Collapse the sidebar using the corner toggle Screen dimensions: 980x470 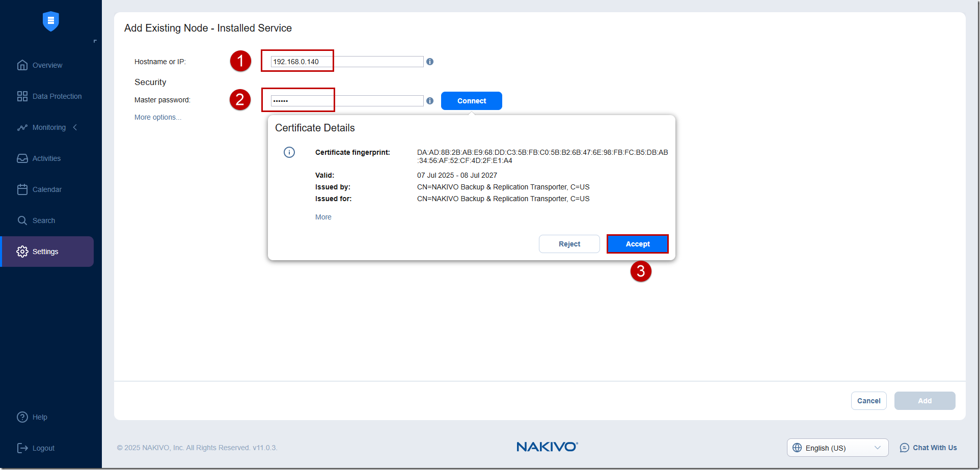[x=95, y=41]
